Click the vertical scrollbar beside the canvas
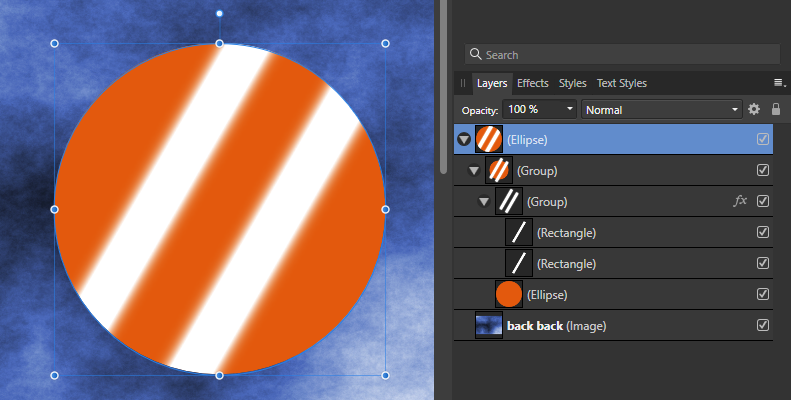The width and height of the screenshot is (791, 400). 443,87
